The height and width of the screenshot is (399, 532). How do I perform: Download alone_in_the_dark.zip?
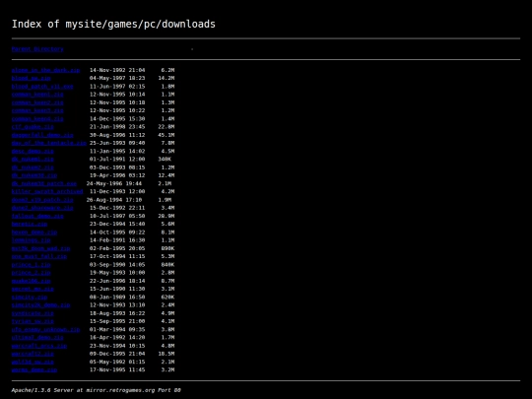coord(45,70)
